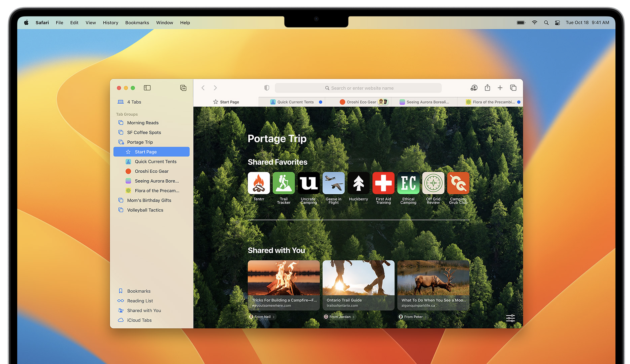Open the Window menu
The height and width of the screenshot is (364, 630).
coord(165,23)
